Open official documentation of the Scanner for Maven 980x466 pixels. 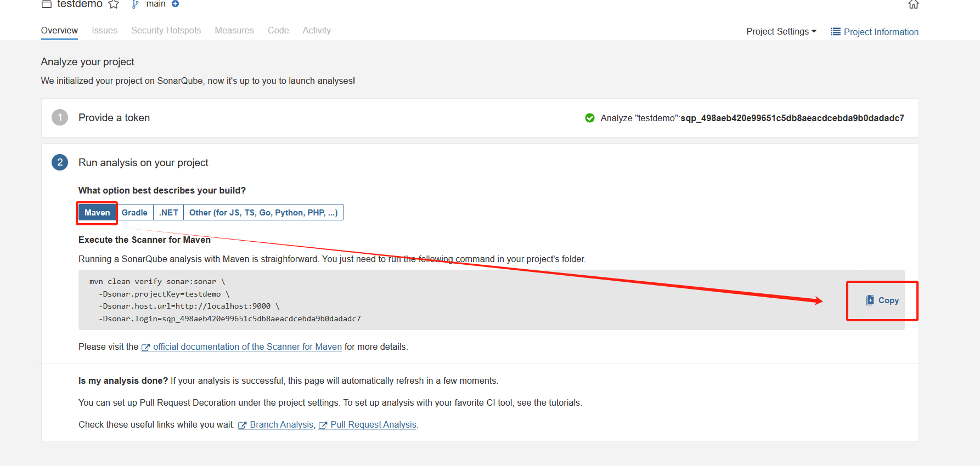click(x=247, y=347)
